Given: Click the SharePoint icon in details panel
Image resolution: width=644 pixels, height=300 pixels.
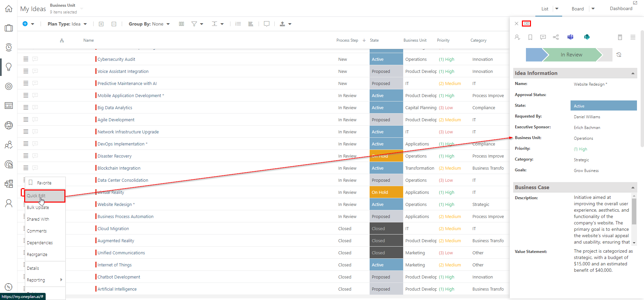Looking at the screenshot, I should point(587,37).
